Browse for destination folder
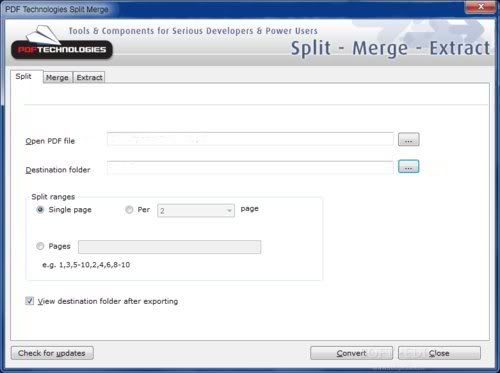Image resolution: width=500 pixels, height=373 pixels. (409, 167)
